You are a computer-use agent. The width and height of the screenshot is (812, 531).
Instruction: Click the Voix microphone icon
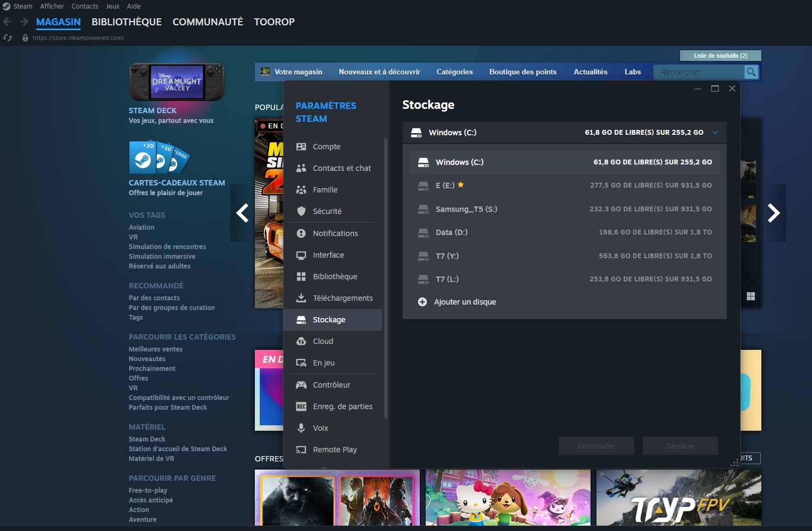[301, 428]
